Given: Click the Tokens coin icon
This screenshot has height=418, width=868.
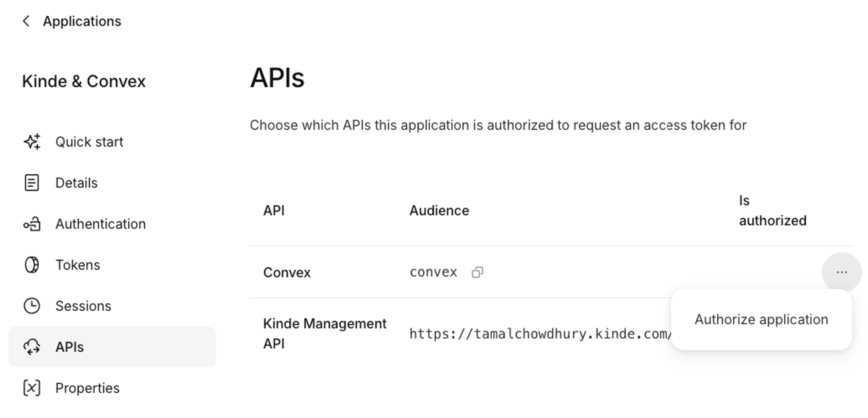Looking at the screenshot, I should coord(32,265).
